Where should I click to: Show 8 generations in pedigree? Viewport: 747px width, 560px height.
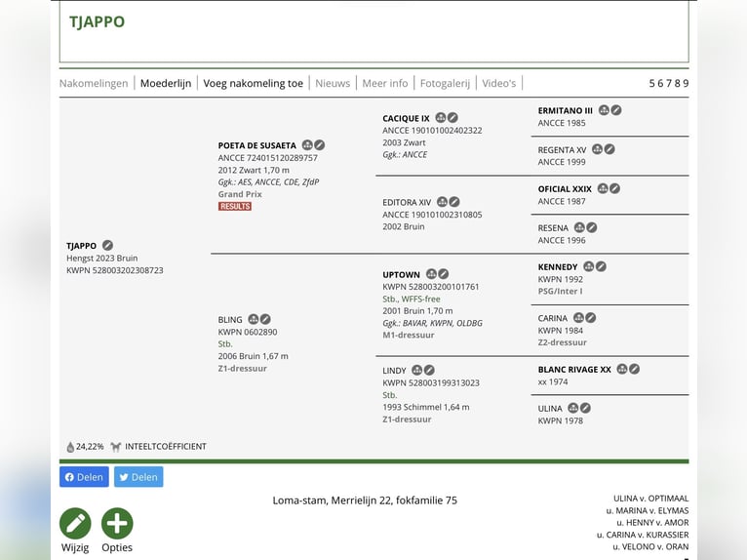coord(677,83)
